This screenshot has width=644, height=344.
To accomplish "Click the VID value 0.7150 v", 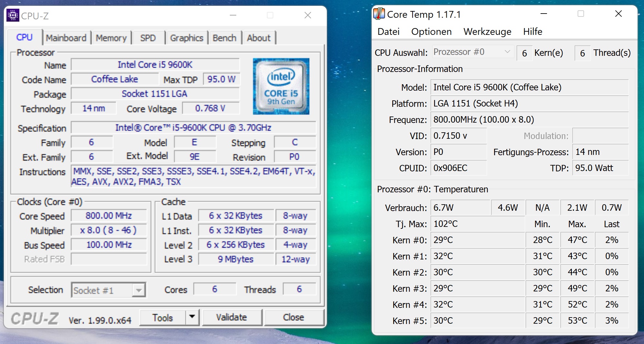I will click(x=459, y=136).
